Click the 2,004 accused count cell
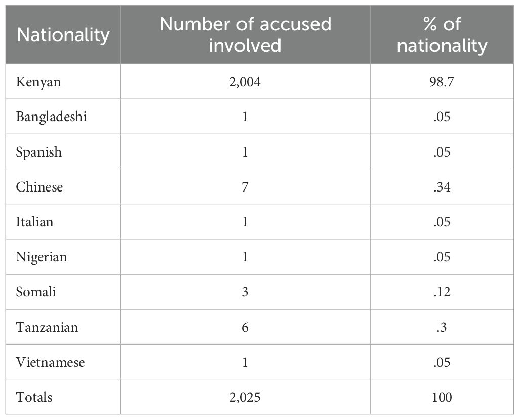The height and width of the screenshot is (420, 519). pos(245,82)
